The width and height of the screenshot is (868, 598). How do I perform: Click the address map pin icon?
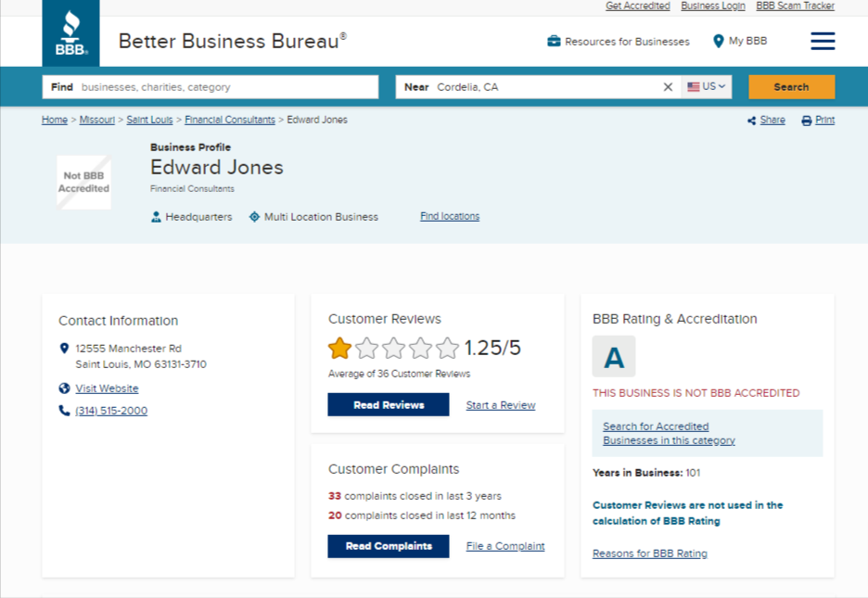64,348
